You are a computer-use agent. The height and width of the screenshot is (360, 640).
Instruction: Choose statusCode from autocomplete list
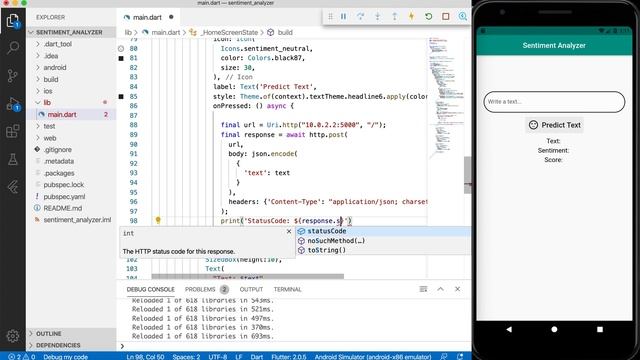[x=383, y=231]
